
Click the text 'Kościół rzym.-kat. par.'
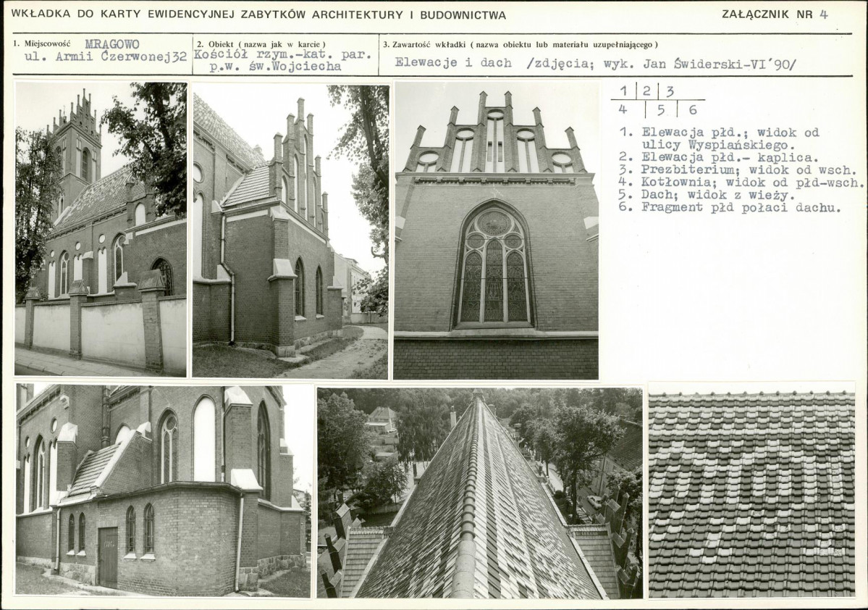282,55
